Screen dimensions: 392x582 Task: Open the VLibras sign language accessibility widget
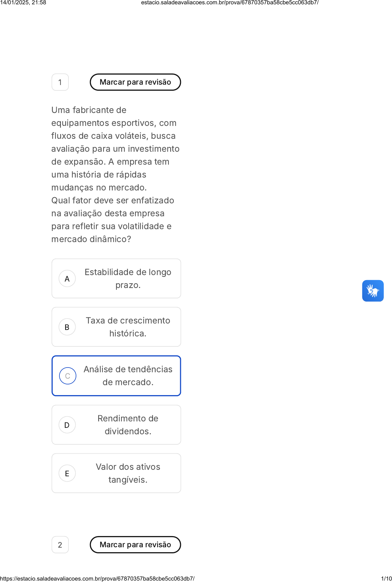[373, 291]
